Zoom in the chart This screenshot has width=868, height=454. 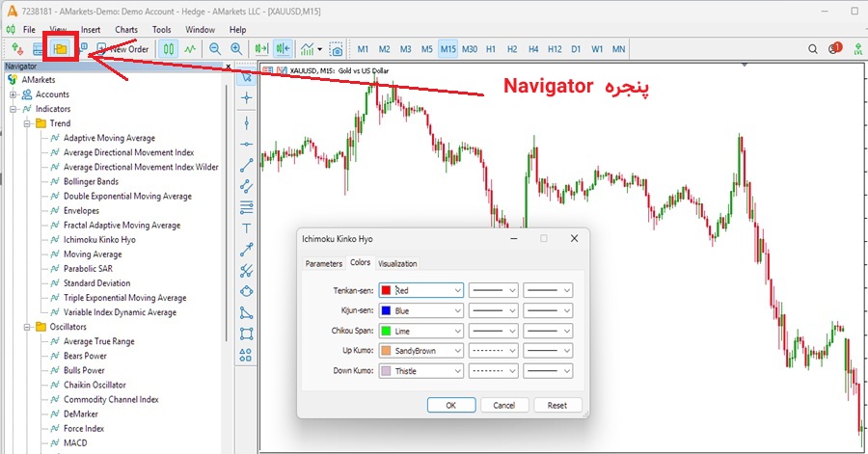(x=236, y=49)
